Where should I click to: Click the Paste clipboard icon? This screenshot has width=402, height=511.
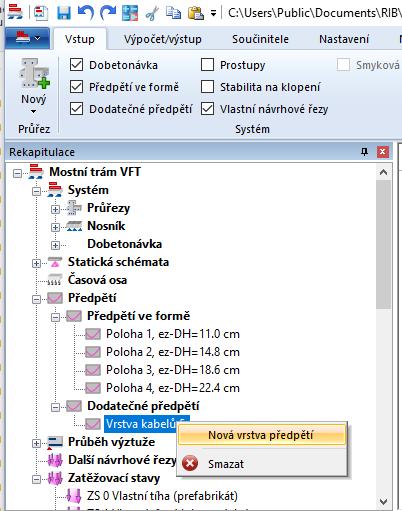pos(196,13)
